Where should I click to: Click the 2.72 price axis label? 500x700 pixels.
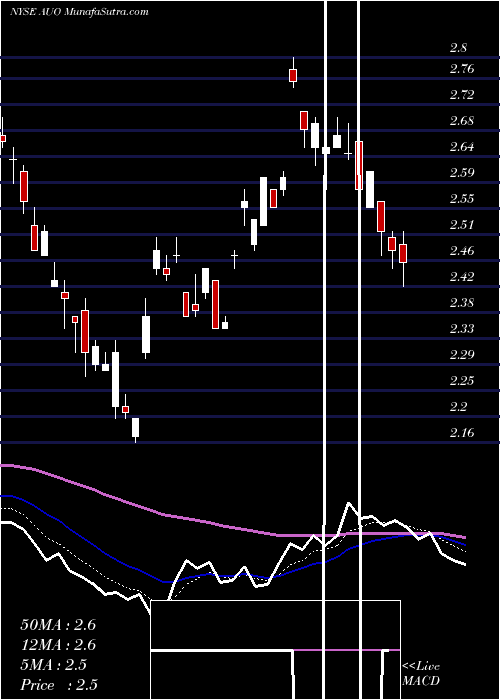tap(462, 95)
